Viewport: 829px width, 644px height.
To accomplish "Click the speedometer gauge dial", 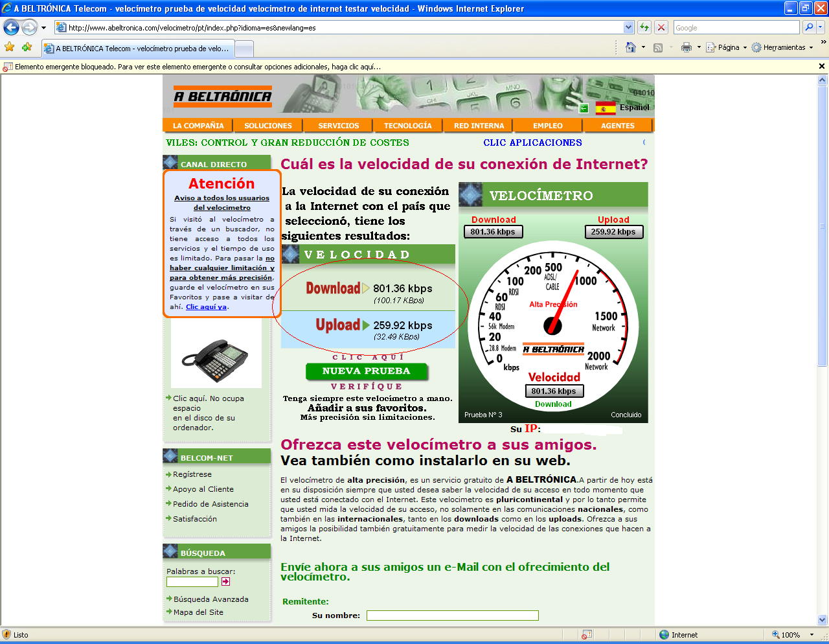I will (x=553, y=325).
